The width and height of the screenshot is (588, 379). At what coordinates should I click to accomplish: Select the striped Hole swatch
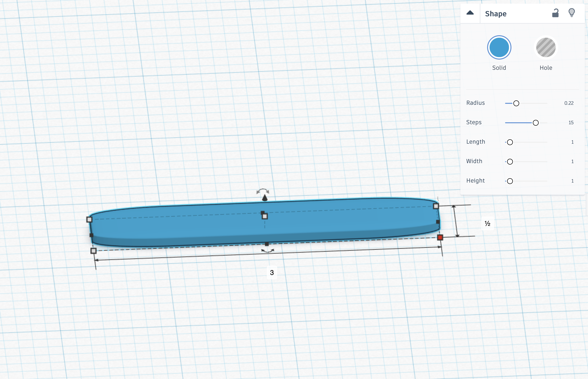[546, 47]
